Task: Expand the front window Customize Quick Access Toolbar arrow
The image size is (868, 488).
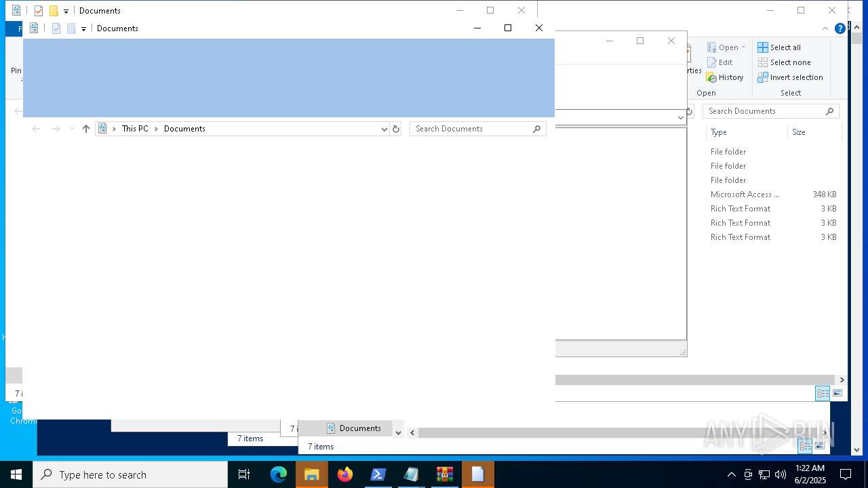Action: pos(83,29)
